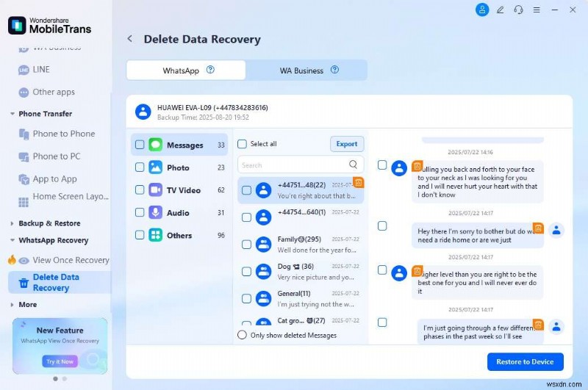
Task: Expand the More section
Action: 12,305
